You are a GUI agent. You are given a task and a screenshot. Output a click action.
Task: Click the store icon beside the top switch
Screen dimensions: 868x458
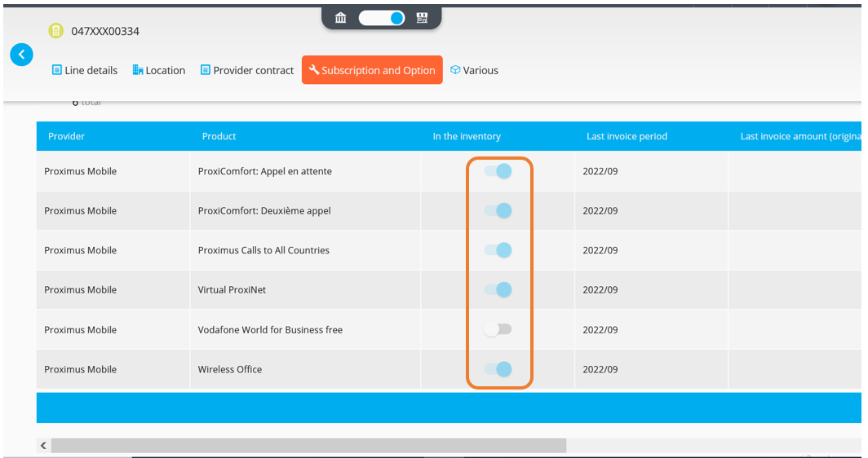[x=423, y=18]
